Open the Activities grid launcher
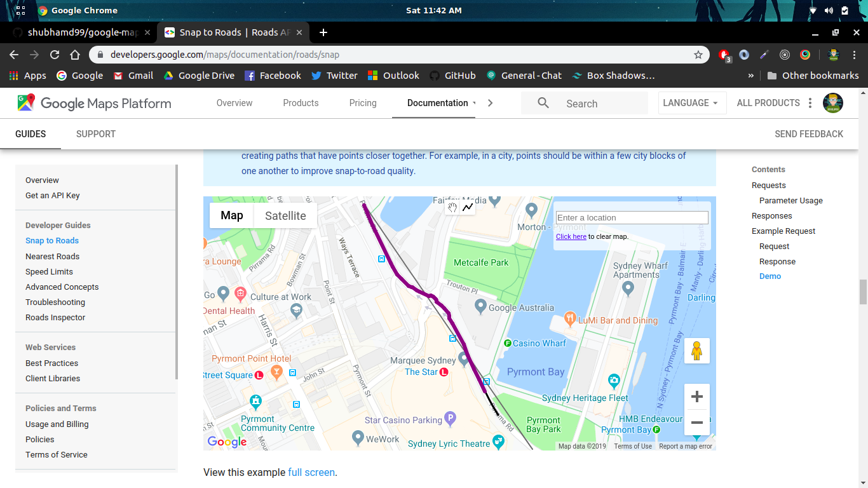 20,10
